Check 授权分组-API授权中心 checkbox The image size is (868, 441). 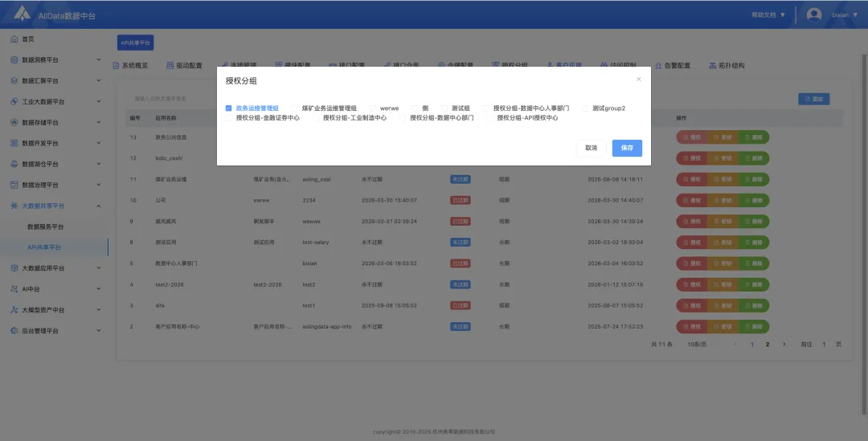point(490,118)
